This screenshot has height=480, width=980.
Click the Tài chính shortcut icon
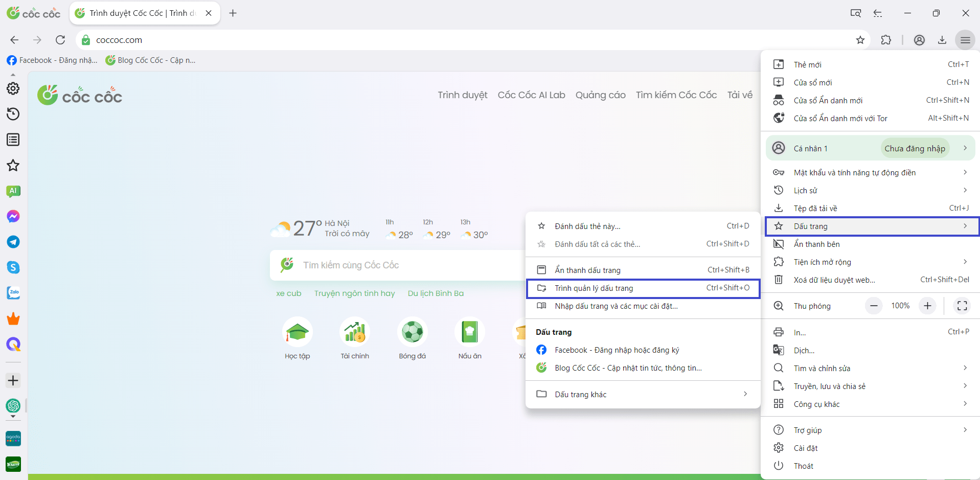pyautogui.click(x=355, y=332)
